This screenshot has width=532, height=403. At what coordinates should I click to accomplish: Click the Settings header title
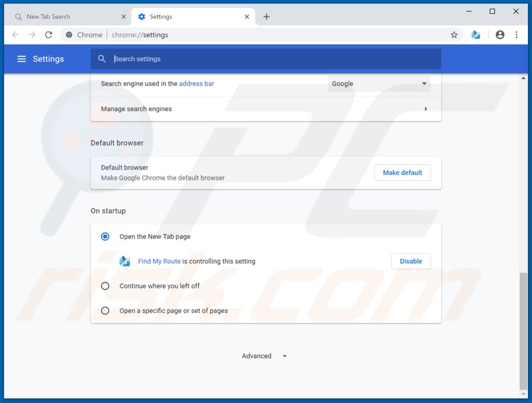48,59
